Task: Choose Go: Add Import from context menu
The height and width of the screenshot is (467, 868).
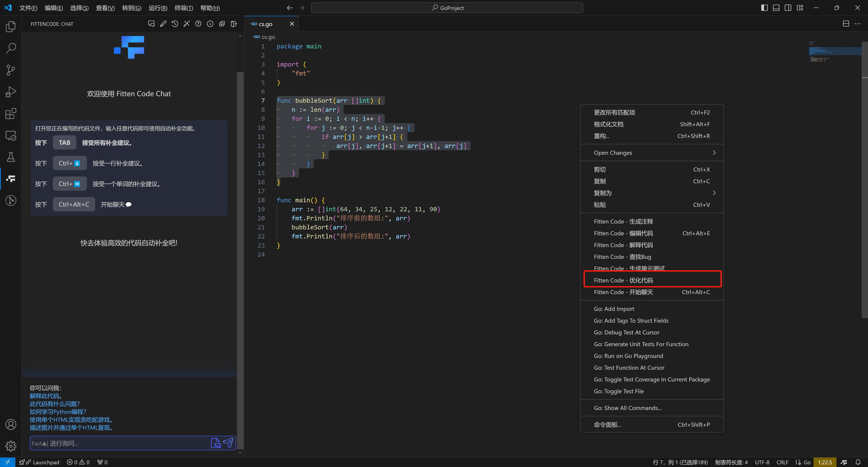Action: point(652,309)
